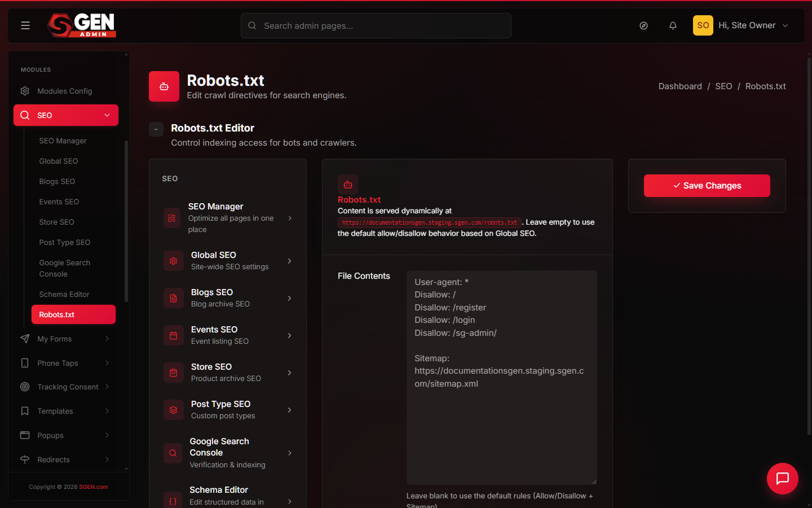
Task: Expand the Popups menu chevron
Action: [x=107, y=435]
